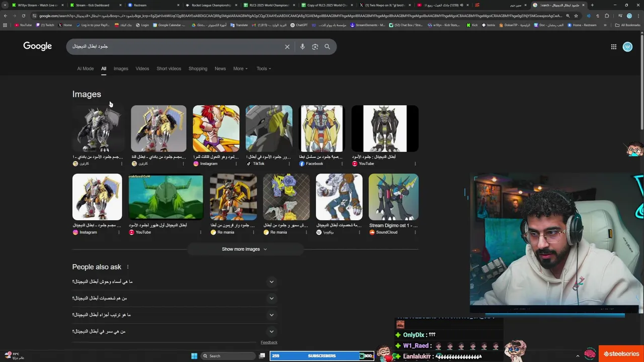Open StreamElements bookmark

(x=368, y=25)
